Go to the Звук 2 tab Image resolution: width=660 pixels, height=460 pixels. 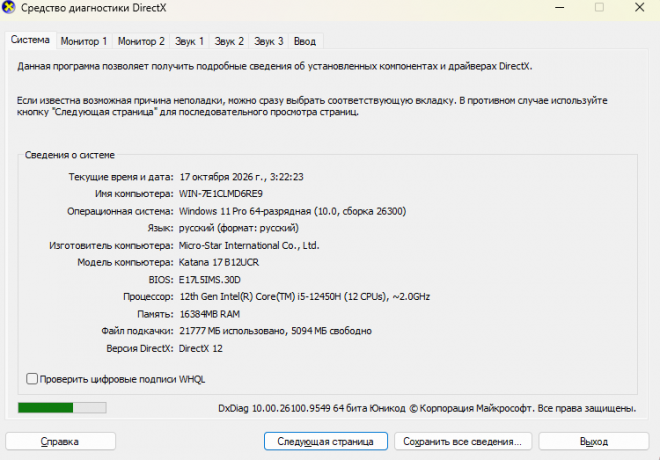tap(229, 41)
